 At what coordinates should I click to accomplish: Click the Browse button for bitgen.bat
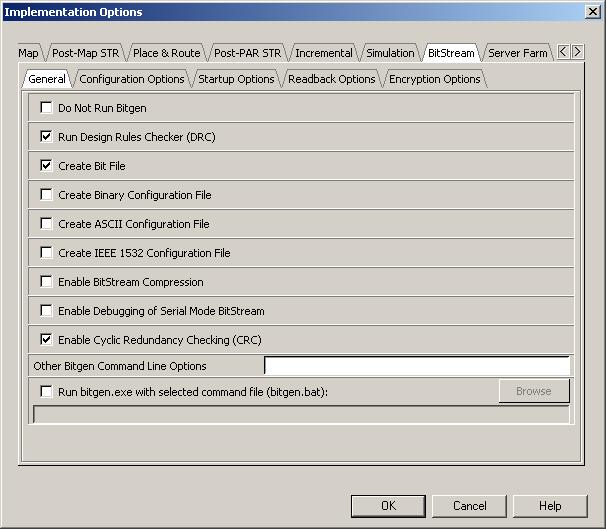pyautogui.click(x=534, y=391)
